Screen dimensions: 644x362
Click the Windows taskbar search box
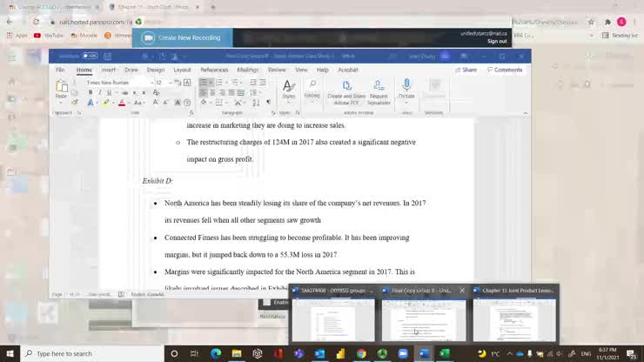point(91,353)
